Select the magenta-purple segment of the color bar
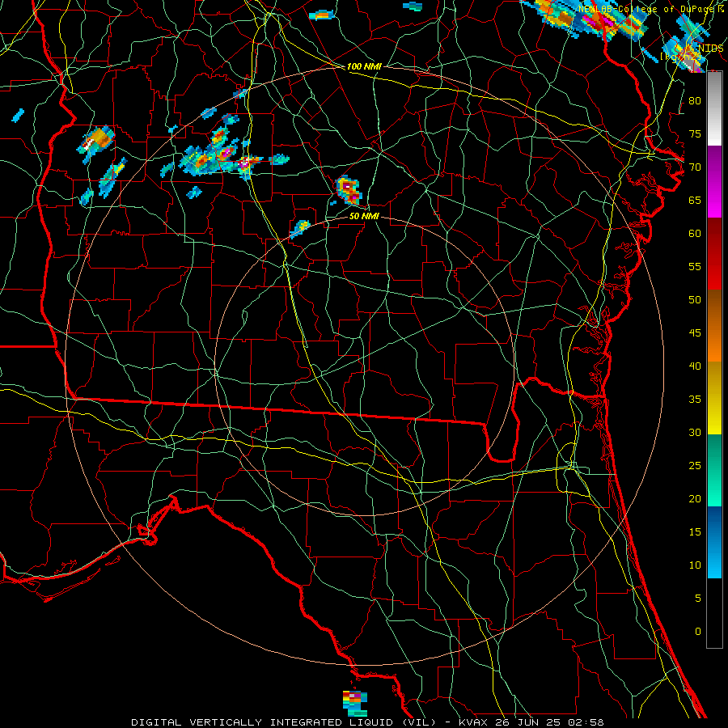 coord(714,182)
